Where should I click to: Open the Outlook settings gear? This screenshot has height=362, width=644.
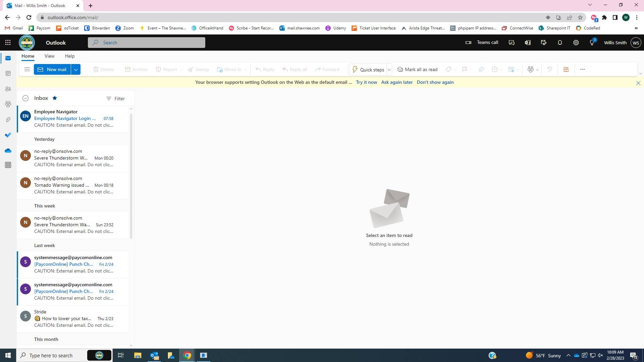click(576, 43)
